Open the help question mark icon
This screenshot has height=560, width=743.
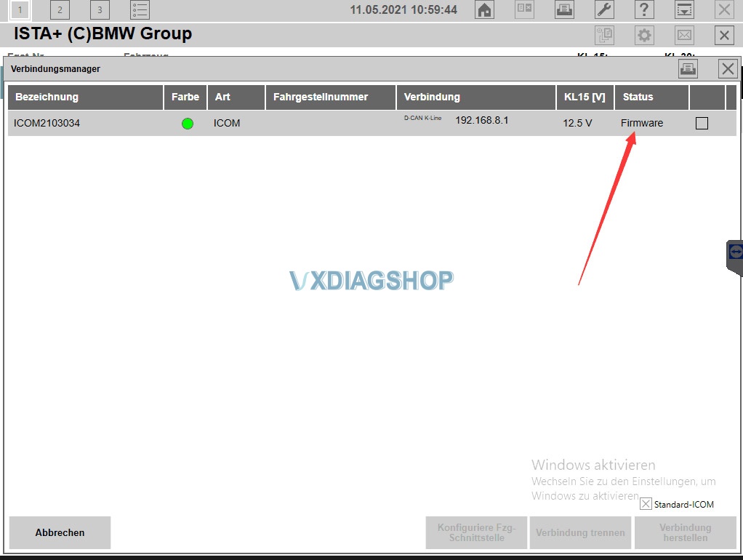(644, 10)
